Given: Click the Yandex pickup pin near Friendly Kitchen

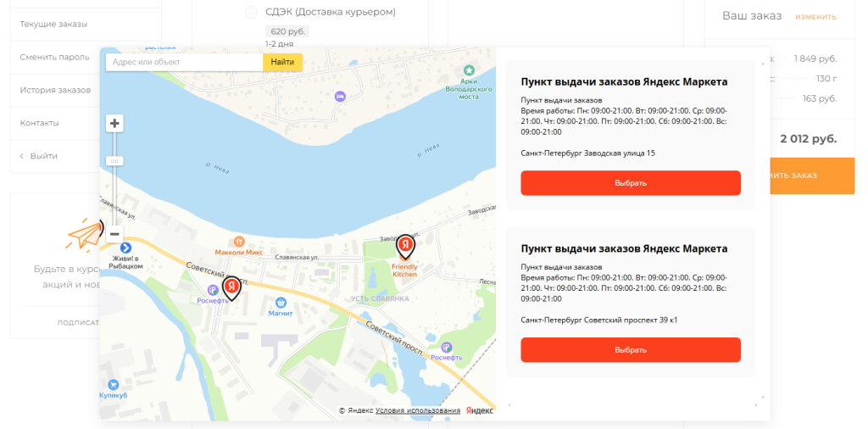Looking at the screenshot, I should click(405, 246).
